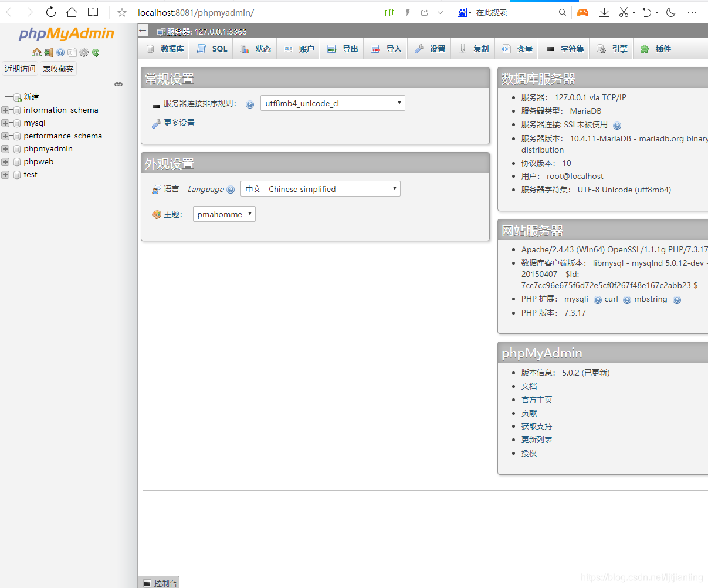The height and width of the screenshot is (588, 708).
Task: Open the 字符集 (Charsets) tab
Action: [565, 49]
